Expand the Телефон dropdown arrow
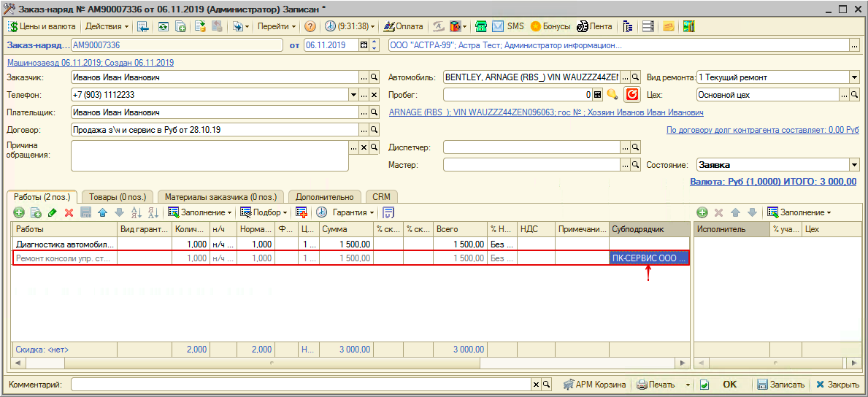The height and width of the screenshot is (397, 868). point(354,95)
